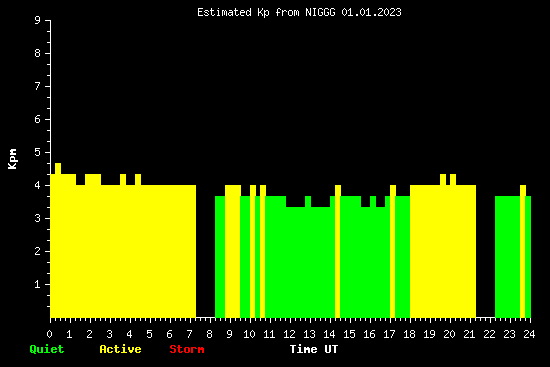Select hour 11 on the time axis

[269, 334]
